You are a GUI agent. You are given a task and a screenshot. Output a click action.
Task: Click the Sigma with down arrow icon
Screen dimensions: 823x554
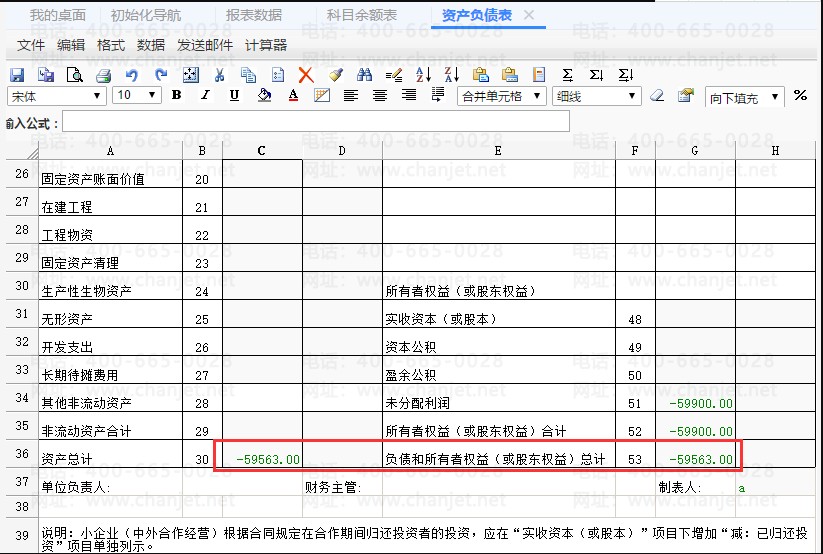click(596, 75)
